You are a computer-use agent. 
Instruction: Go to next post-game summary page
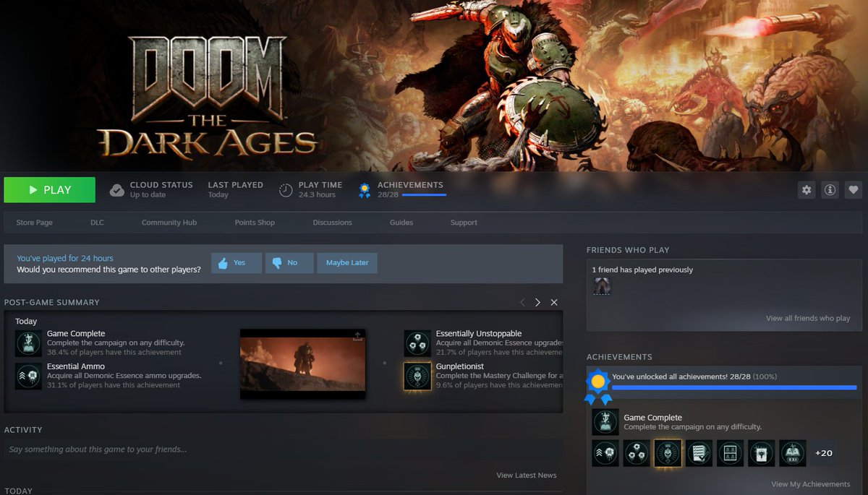pyautogui.click(x=537, y=302)
